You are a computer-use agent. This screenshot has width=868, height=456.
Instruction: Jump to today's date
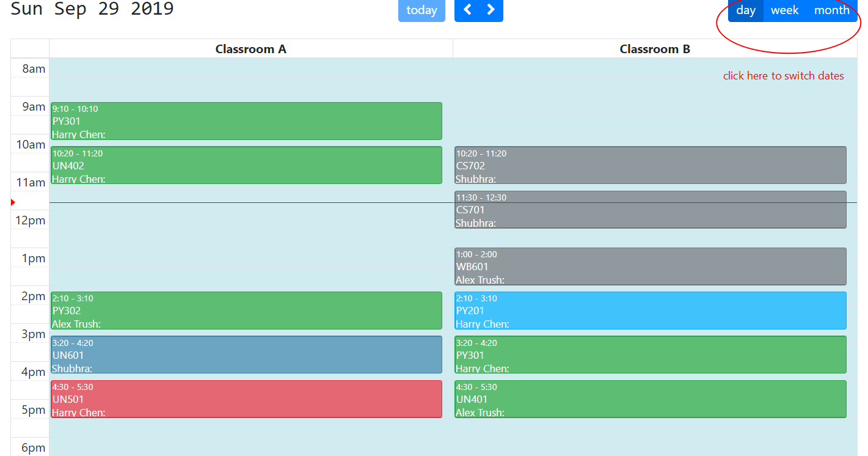click(x=421, y=10)
